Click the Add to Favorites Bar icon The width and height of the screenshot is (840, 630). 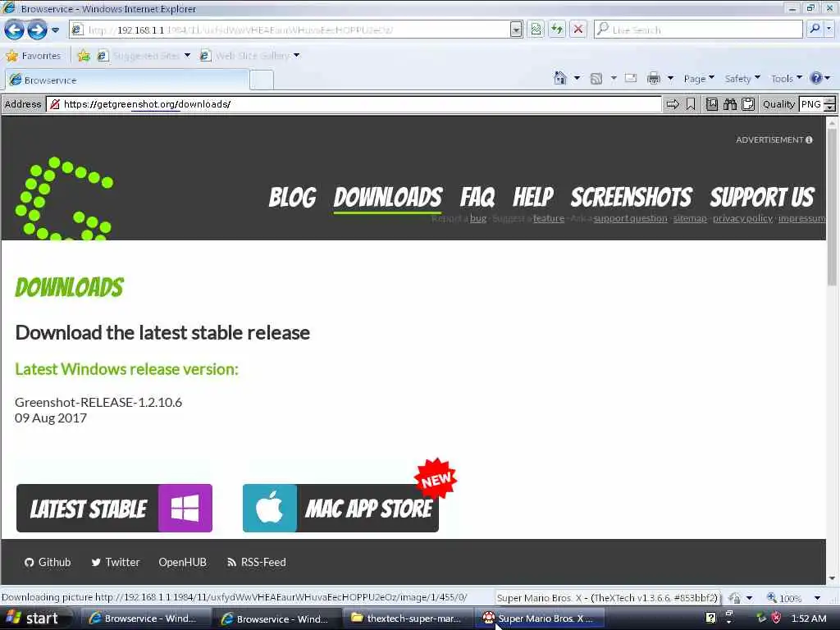point(84,55)
